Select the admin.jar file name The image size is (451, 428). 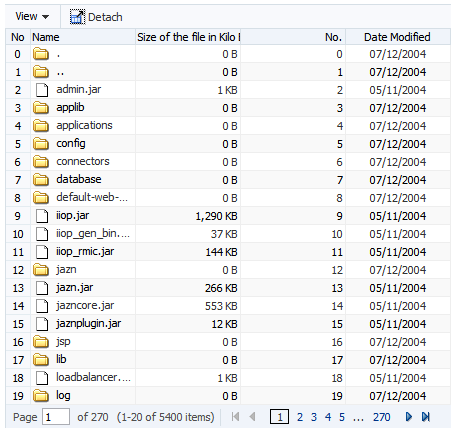[79, 89]
